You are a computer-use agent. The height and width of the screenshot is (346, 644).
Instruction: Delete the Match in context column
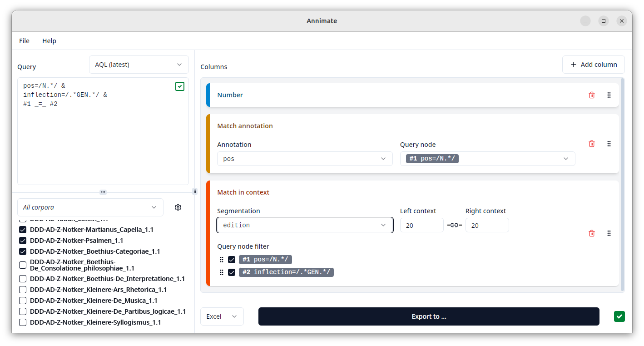coord(592,233)
